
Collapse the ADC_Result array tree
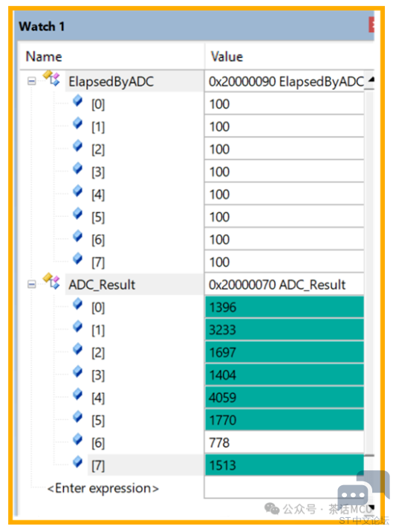point(31,285)
